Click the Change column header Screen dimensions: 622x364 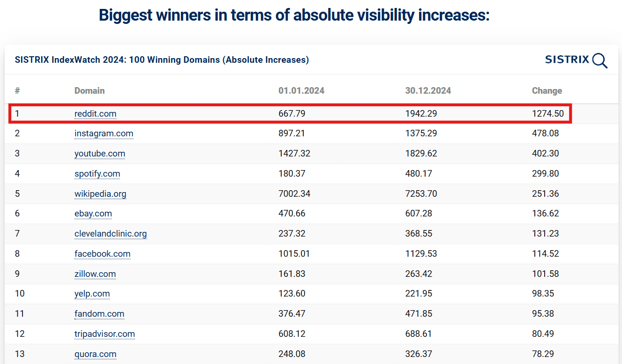coord(547,91)
